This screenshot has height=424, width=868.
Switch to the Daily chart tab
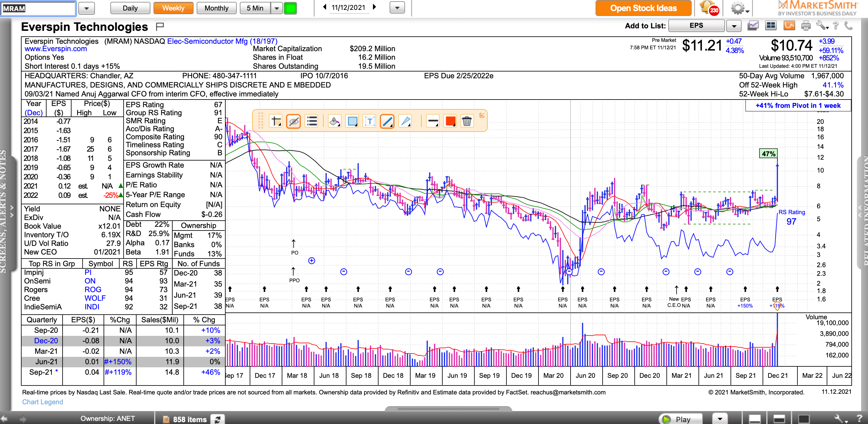pos(130,8)
